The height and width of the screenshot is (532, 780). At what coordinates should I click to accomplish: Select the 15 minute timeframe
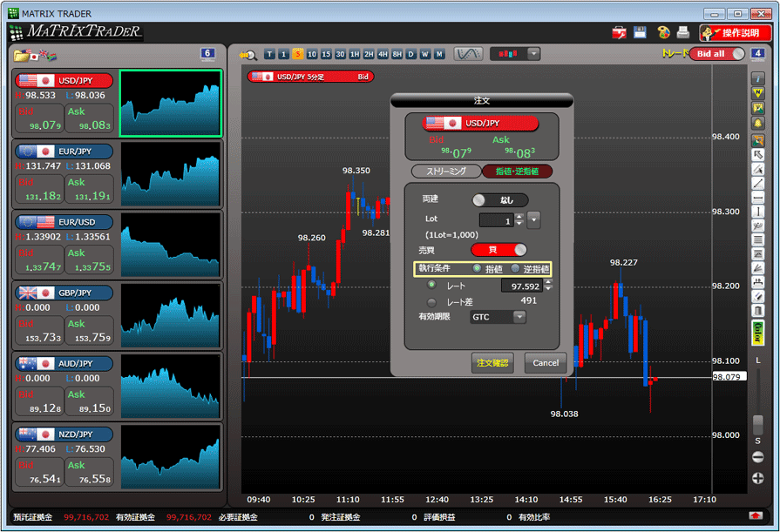(x=326, y=54)
